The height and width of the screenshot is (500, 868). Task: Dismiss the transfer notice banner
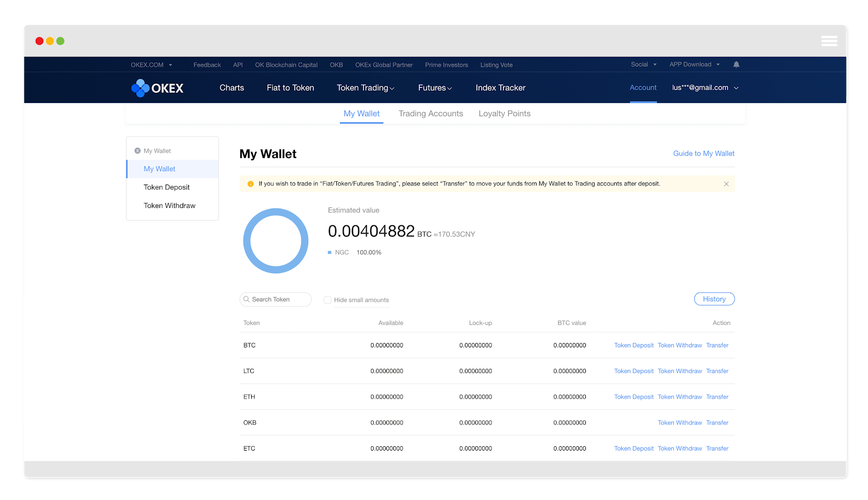pos(726,184)
